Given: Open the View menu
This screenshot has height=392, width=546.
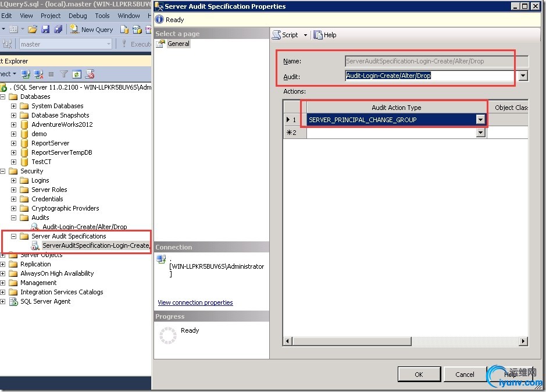Looking at the screenshot, I should coord(27,16).
